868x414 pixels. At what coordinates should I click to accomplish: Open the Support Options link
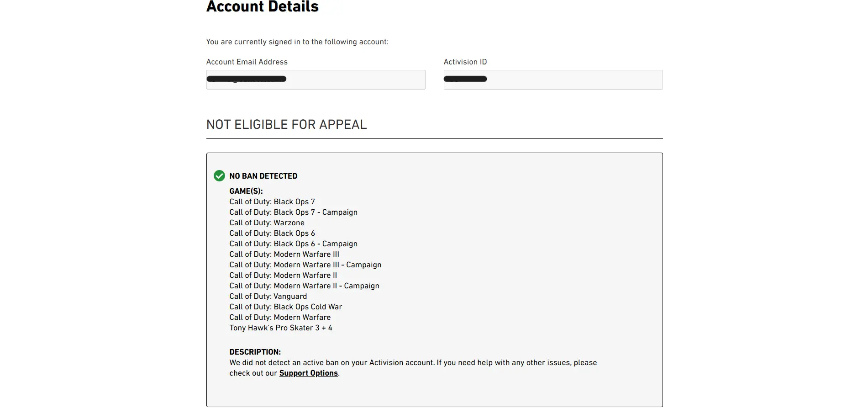click(309, 373)
